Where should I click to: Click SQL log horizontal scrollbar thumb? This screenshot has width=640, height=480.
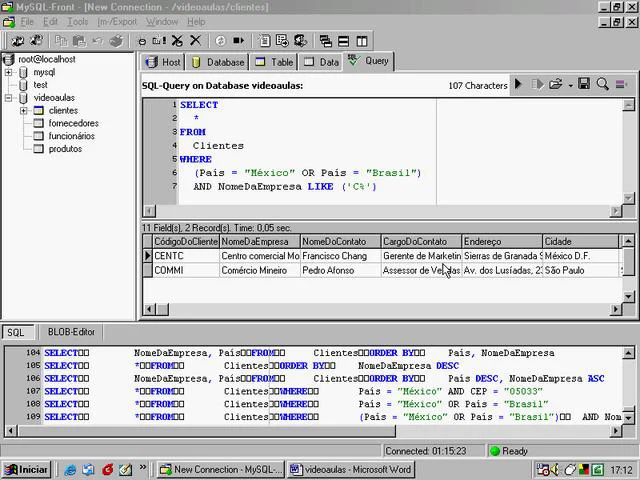[207, 431]
